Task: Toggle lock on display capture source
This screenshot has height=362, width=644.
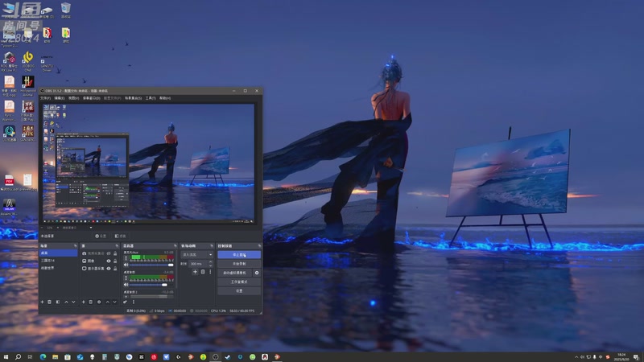Action: point(115,269)
